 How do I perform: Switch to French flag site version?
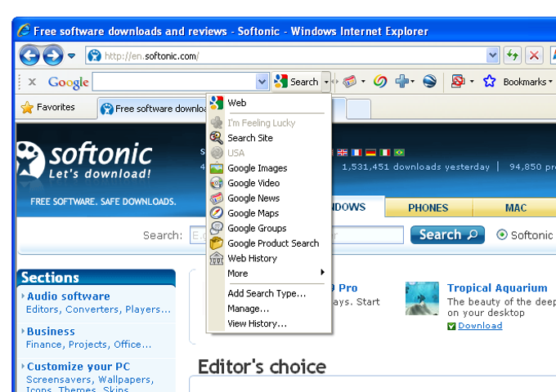356,152
